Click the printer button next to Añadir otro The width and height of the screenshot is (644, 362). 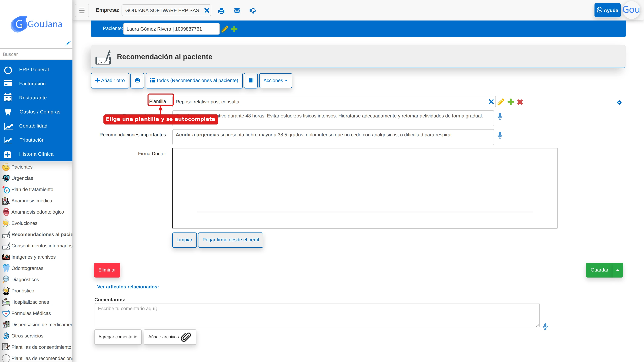[137, 80]
